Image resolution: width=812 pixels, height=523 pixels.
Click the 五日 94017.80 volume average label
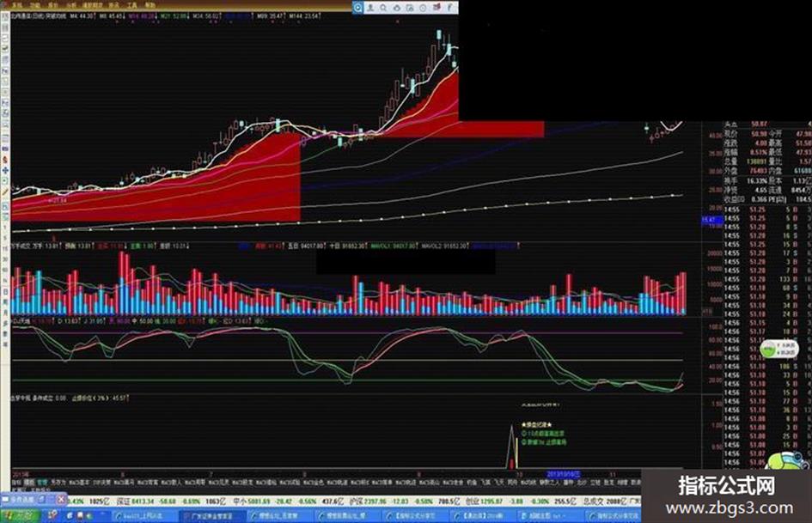[306, 246]
